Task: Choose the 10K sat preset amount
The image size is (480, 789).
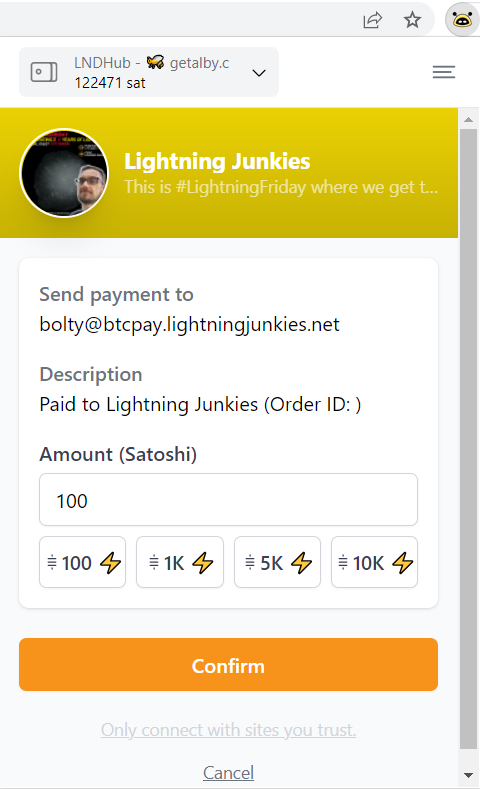Action: [x=374, y=562]
